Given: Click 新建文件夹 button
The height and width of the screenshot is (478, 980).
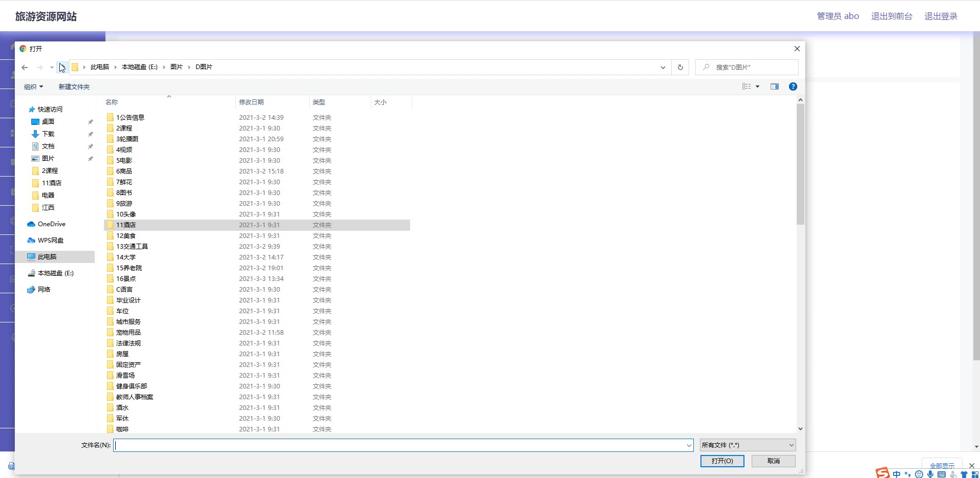Looking at the screenshot, I should 74,86.
